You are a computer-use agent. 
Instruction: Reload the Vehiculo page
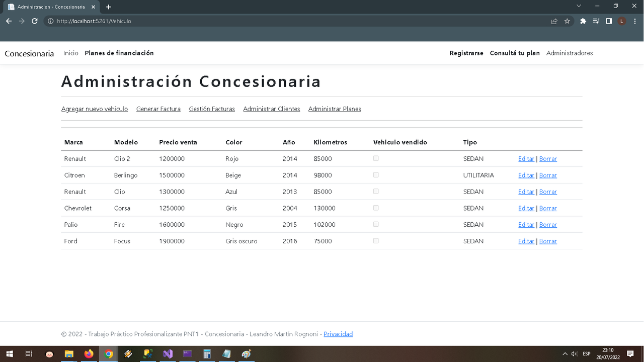34,21
